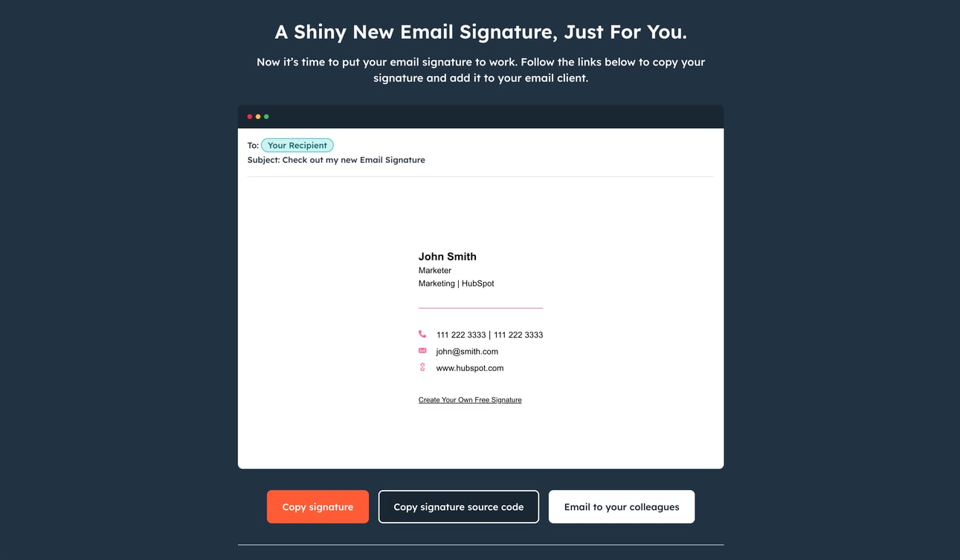Click the second 111 222 3333 phone number

click(x=518, y=335)
